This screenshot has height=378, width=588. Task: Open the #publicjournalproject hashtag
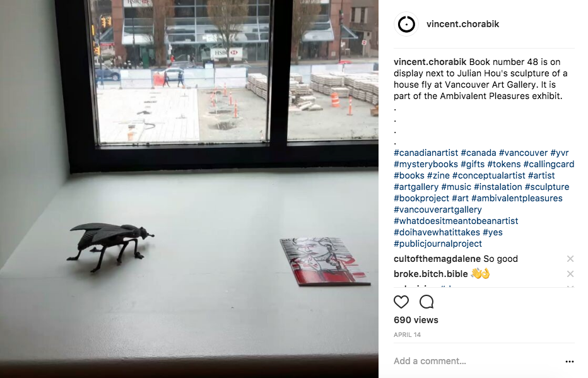[438, 244]
